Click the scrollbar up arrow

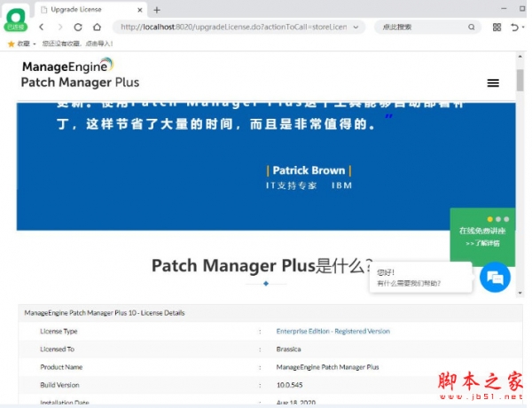[520, 57]
